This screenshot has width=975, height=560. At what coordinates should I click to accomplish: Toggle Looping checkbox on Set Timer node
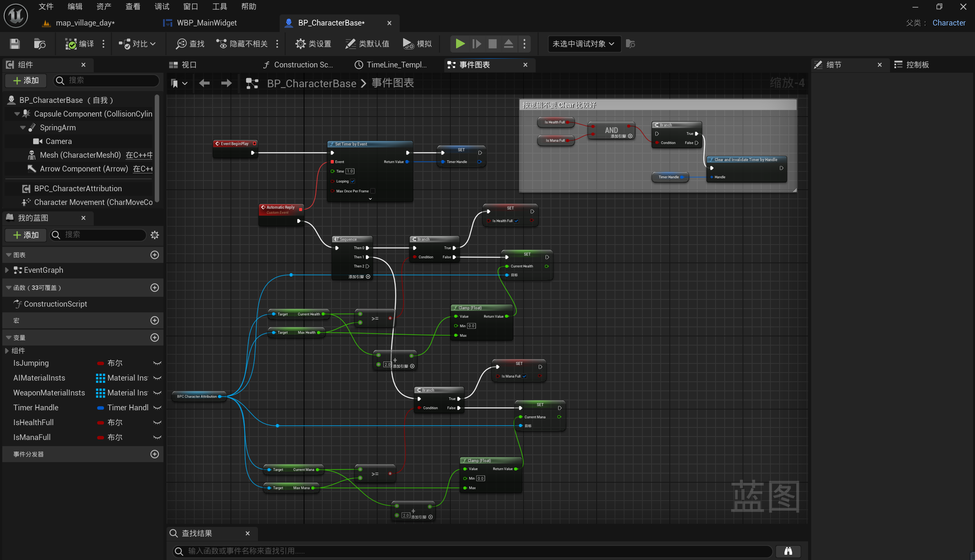pyautogui.click(x=353, y=181)
